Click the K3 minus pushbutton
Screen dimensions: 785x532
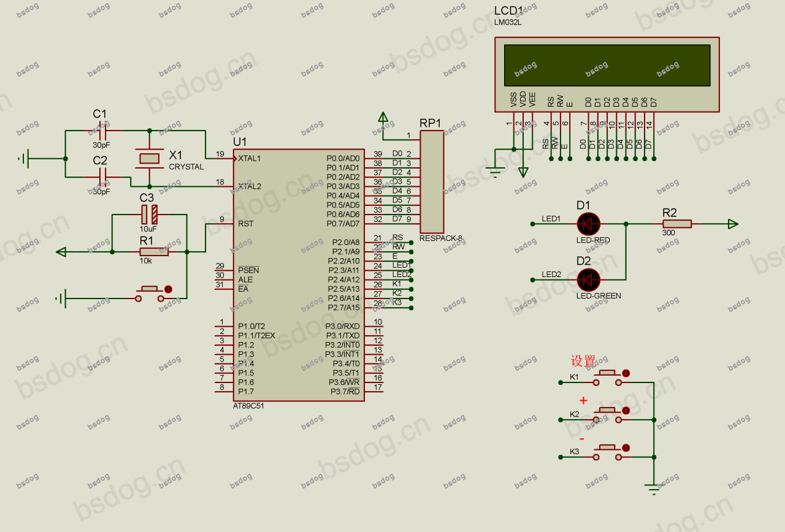[x=608, y=453]
